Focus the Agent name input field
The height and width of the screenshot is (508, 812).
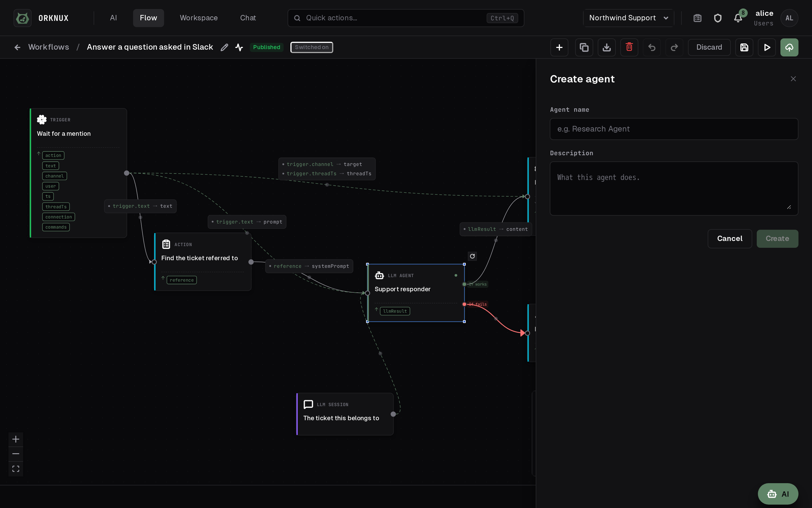[x=674, y=129]
